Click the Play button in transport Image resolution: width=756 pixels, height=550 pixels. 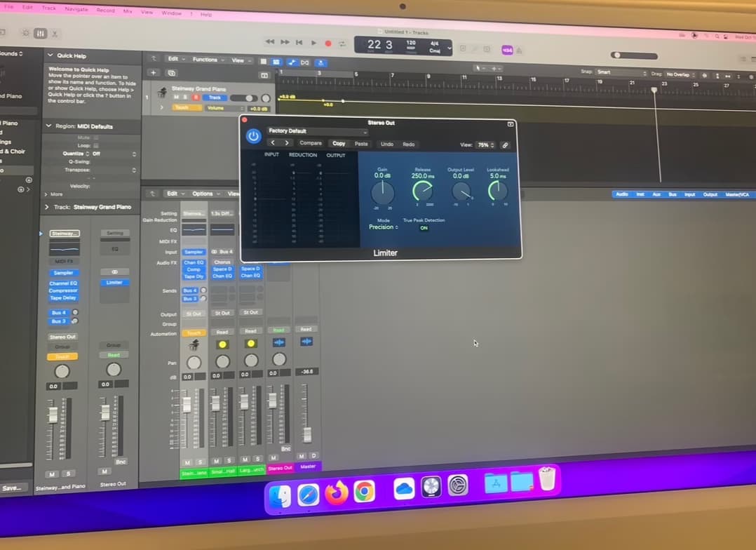pos(313,43)
